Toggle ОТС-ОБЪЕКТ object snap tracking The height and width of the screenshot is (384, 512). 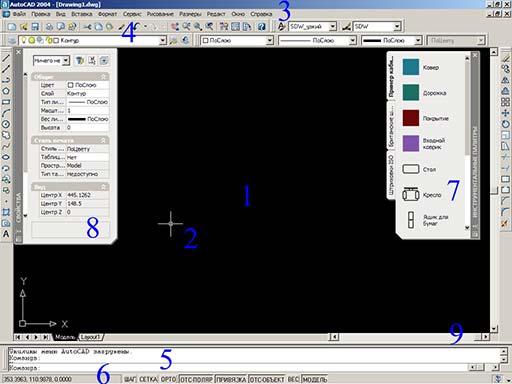(x=267, y=379)
